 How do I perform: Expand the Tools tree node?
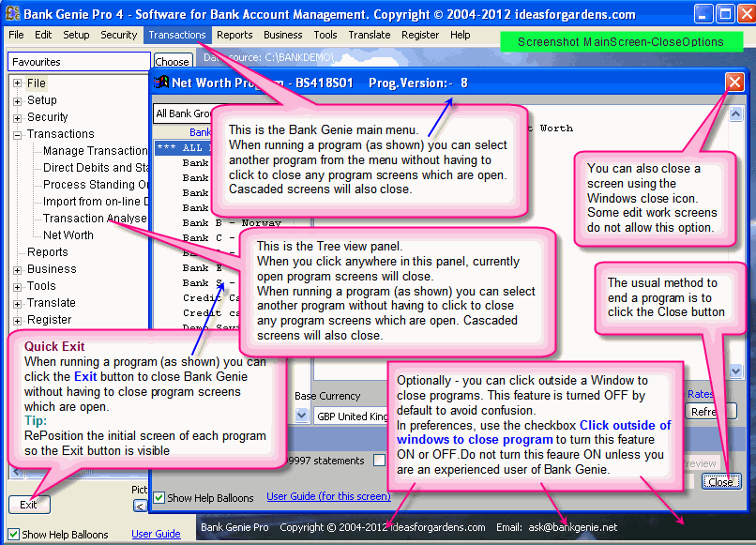point(18,287)
